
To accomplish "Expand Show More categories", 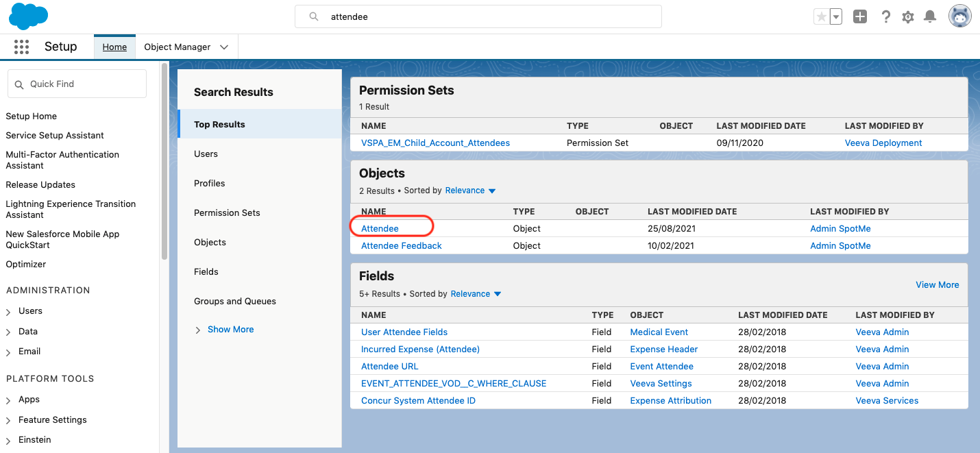I will coord(224,329).
